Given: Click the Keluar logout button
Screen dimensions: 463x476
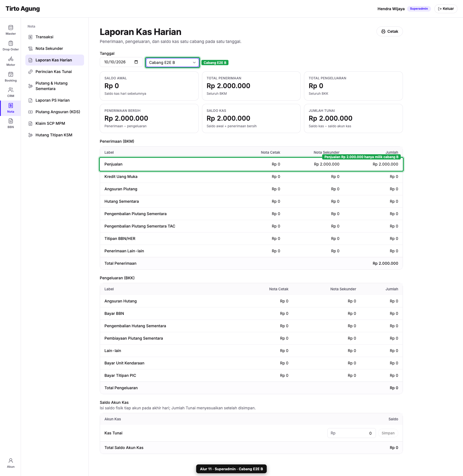Looking at the screenshot, I should coord(446,9).
